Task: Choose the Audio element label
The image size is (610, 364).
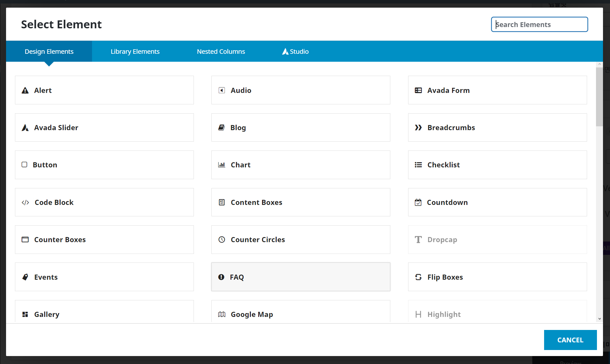Action: 241,90
